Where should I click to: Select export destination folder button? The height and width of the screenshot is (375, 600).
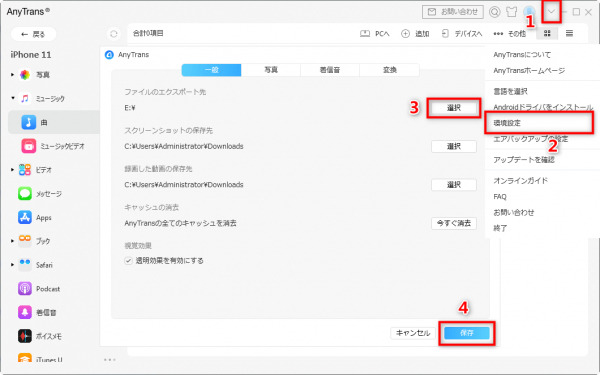click(453, 108)
